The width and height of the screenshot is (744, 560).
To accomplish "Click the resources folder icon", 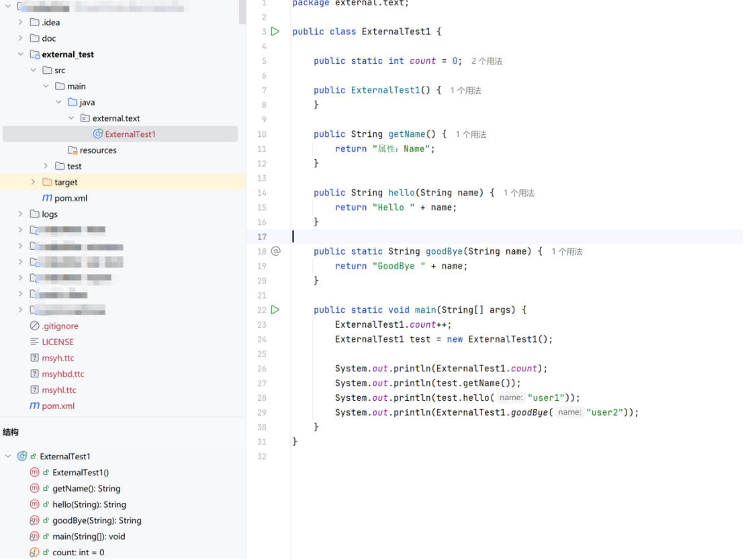I will pyautogui.click(x=73, y=150).
